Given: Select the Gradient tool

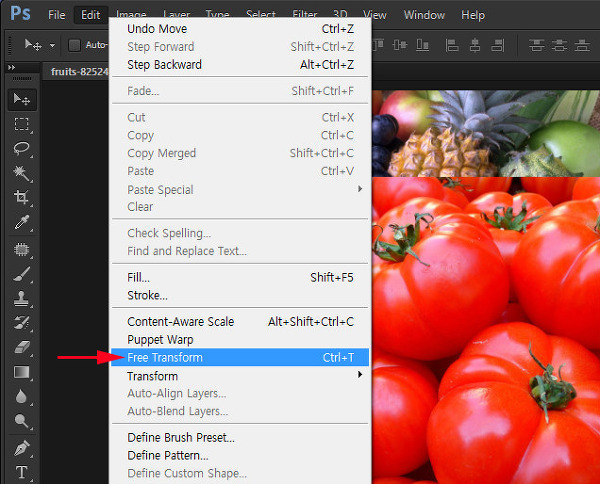Looking at the screenshot, I should (21, 372).
